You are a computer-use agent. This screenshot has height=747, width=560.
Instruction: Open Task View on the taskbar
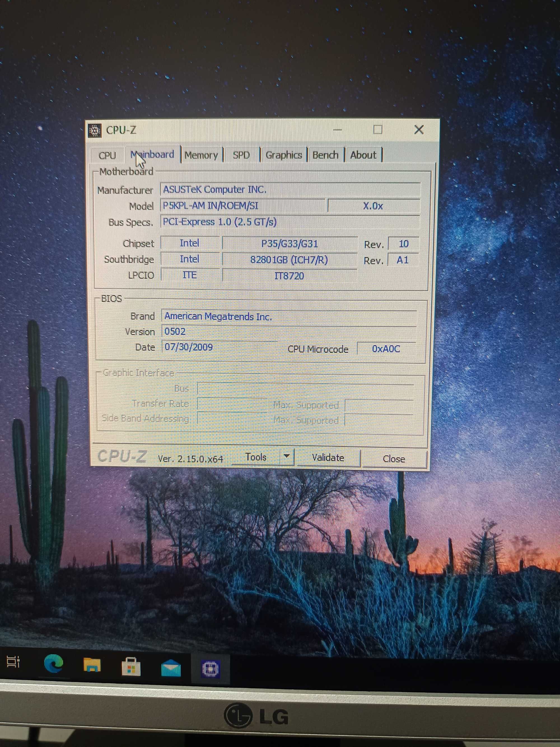coord(13,662)
